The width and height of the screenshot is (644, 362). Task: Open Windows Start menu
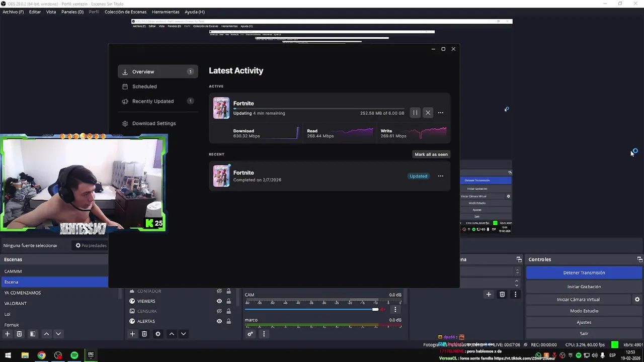tap(8, 355)
